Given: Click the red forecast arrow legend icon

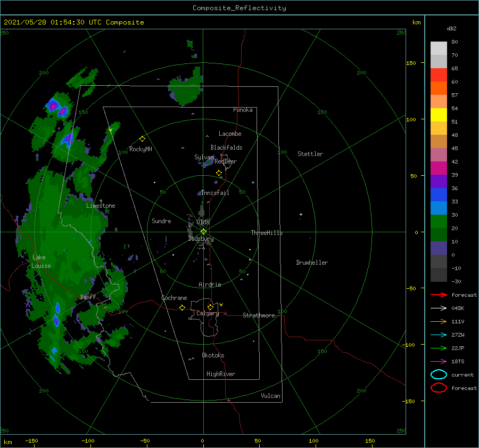Looking at the screenshot, I should coord(439,295).
